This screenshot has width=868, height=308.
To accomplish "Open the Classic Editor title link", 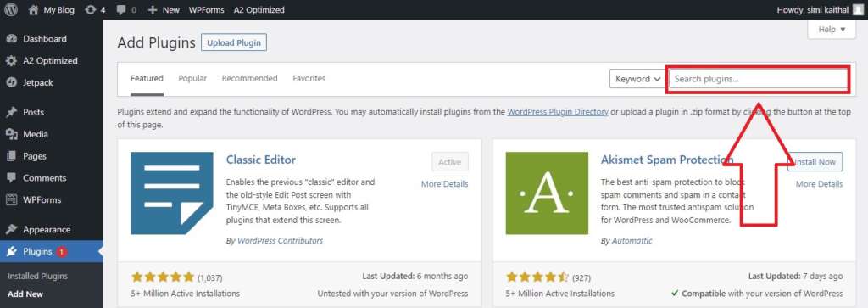I will point(261,160).
